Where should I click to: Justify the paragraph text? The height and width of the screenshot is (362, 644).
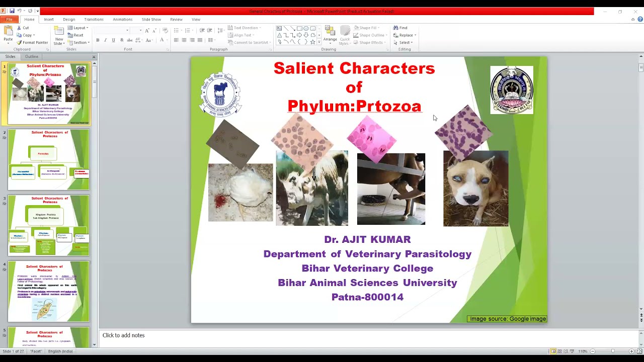point(200,40)
